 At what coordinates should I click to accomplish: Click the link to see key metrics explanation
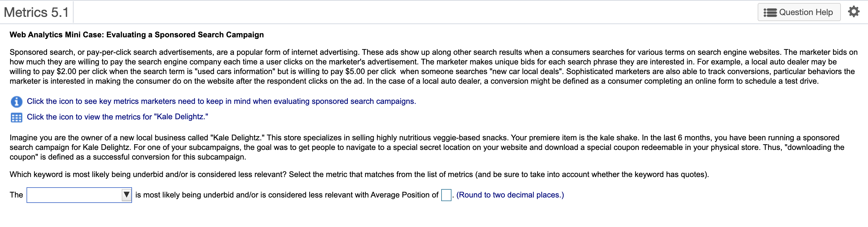pyautogui.click(x=222, y=101)
